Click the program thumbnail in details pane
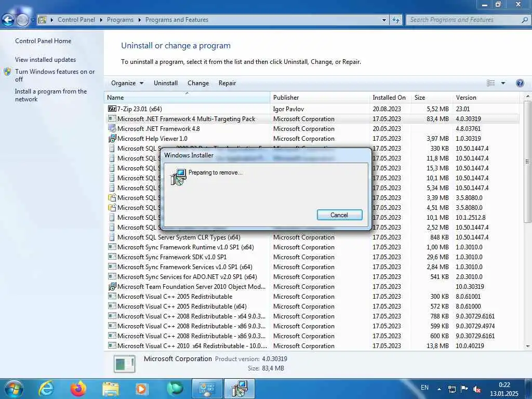Image resolution: width=532 pixels, height=399 pixels. (x=125, y=364)
